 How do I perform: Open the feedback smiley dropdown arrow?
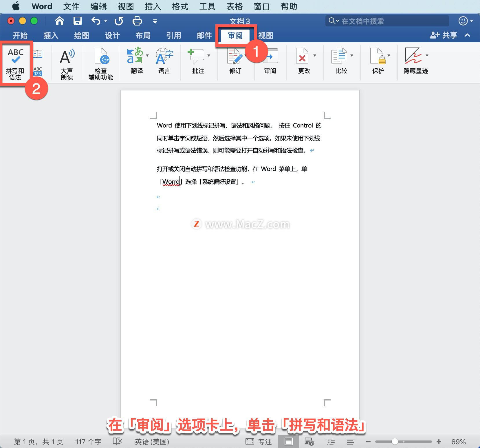pos(472,21)
